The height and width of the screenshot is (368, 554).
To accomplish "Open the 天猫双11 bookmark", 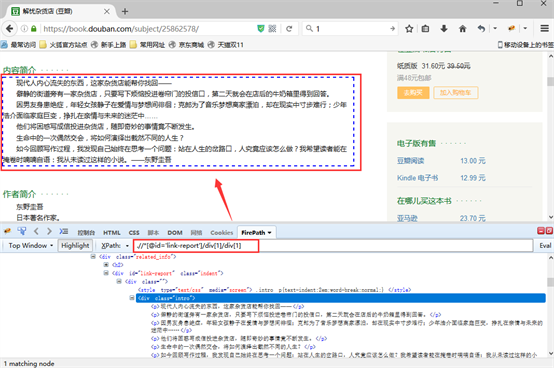I will [x=225, y=45].
